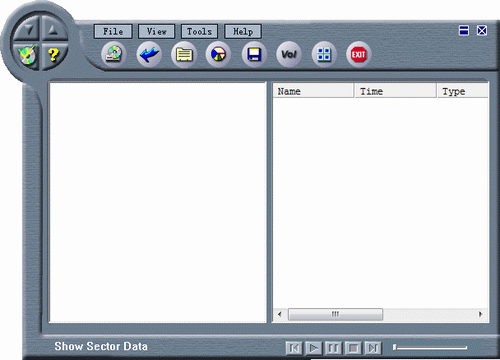The width and height of the screenshot is (500, 360).
Task: Sort list by Name column header
Action: 313,91
